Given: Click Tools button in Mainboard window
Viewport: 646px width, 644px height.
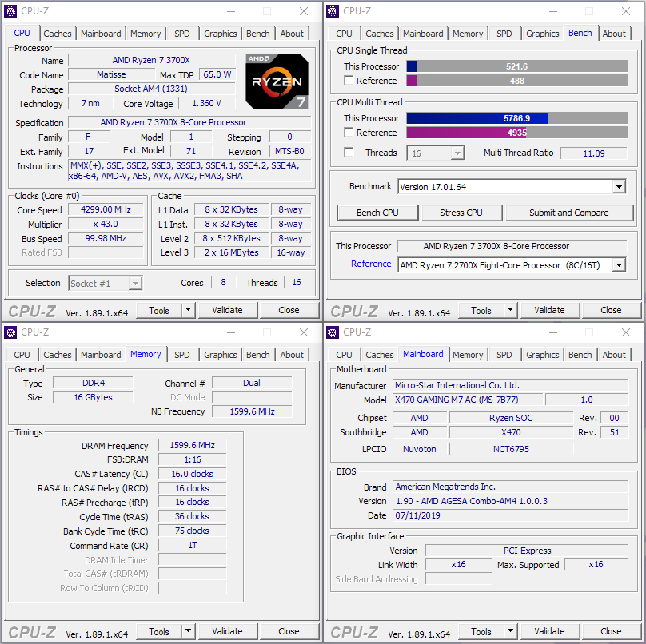Looking at the screenshot, I should pyautogui.click(x=481, y=631).
